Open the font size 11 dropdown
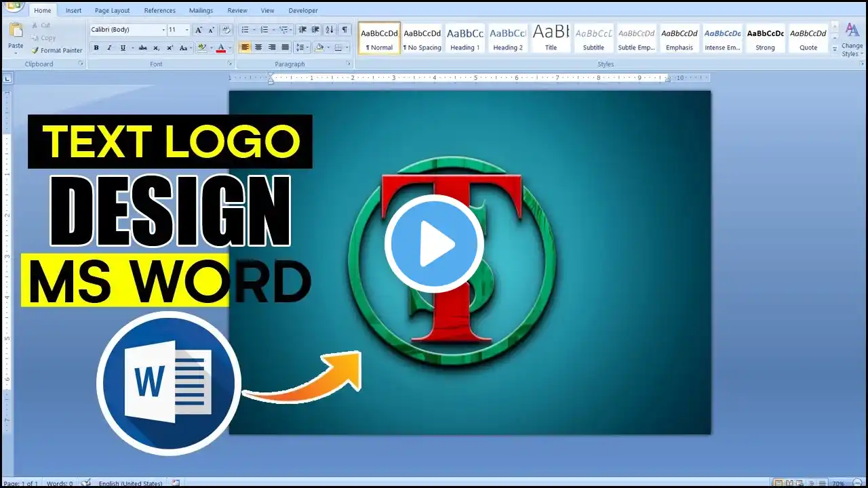Image resolution: width=868 pixels, height=488 pixels. 187,30
